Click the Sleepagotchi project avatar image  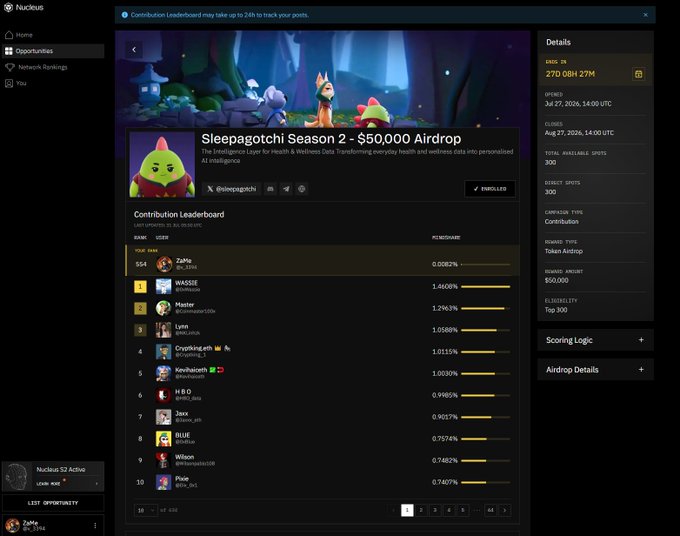click(x=162, y=165)
